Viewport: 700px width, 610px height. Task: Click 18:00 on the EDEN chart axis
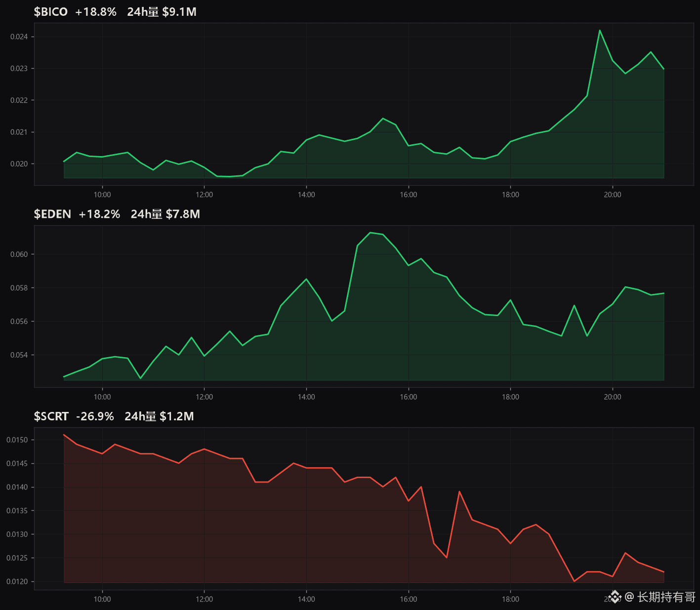(511, 397)
